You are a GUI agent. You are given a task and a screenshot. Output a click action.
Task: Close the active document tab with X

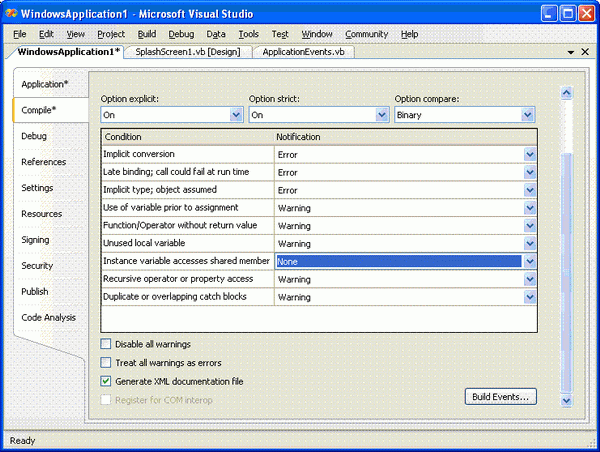pos(585,52)
